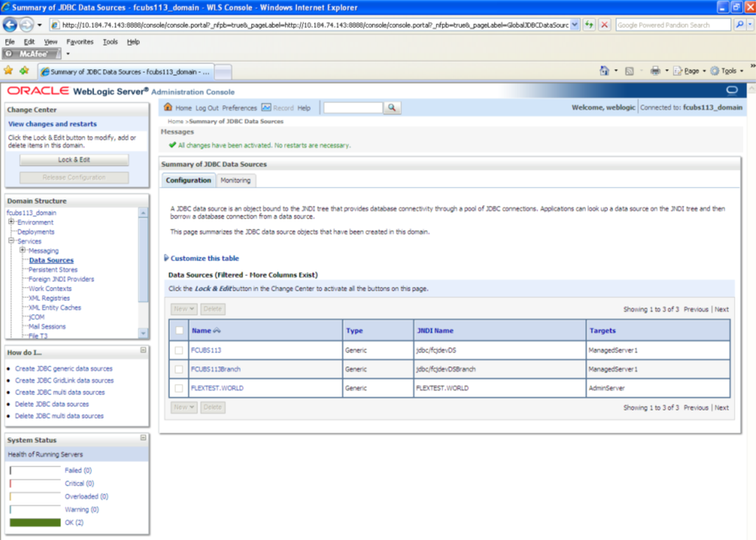
Task: Select Persistent Stores tree item
Action: coord(52,270)
